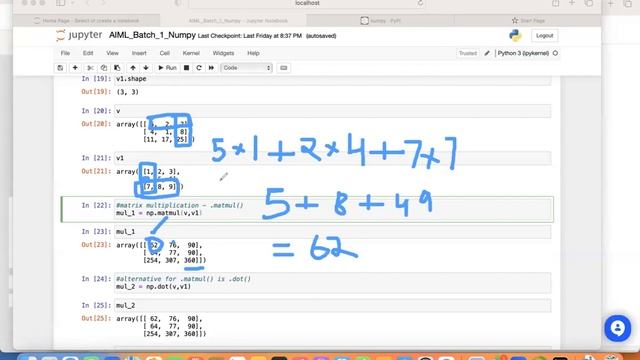The width and height of the screenshot is (640, 360).
Task: Click inside cell In [21] containing v1
Action: (x=332, y=158)
